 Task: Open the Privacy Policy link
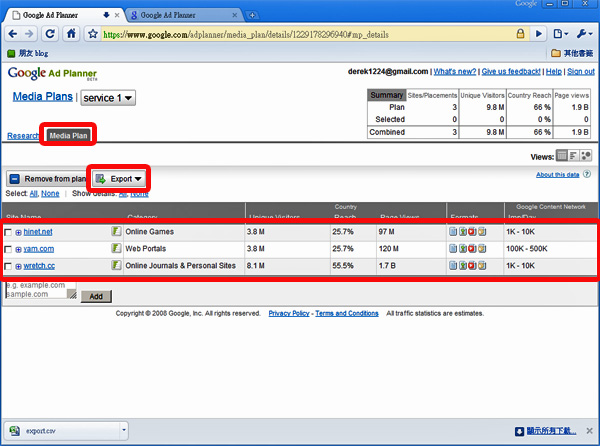click(x=289, y=313)
